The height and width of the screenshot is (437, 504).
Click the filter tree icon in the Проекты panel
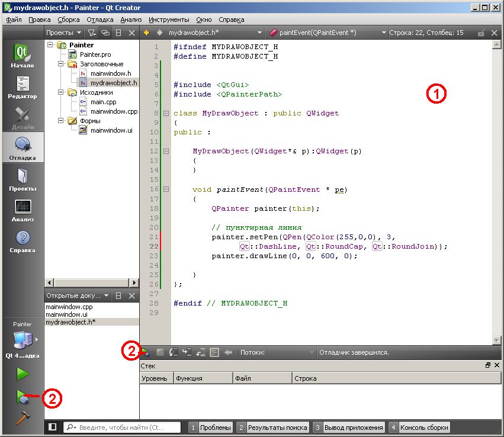(92, 33)
